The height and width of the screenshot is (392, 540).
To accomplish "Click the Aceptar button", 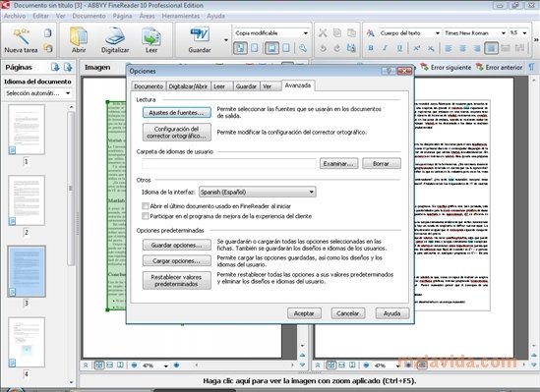I will click(x=304, y=313).
